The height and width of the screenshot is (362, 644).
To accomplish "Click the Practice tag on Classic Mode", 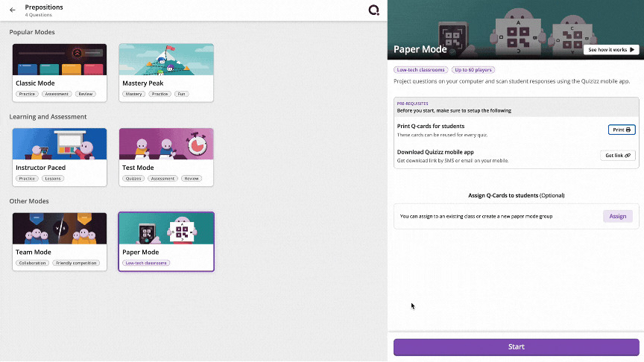I will click(x=27, y=94).
